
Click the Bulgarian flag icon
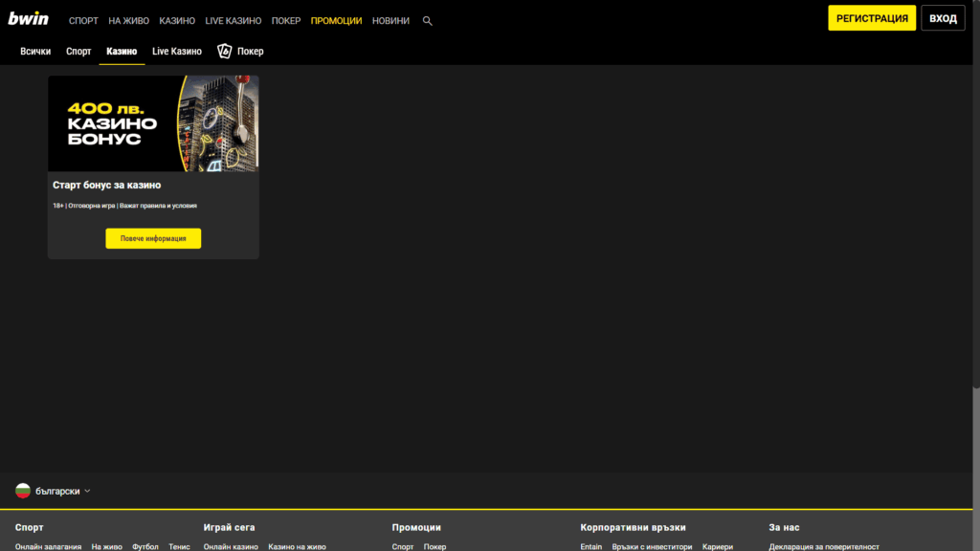(x=25, y=490)
